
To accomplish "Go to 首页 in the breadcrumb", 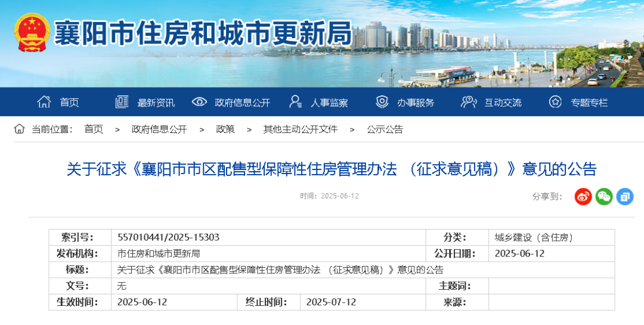I will (94, 129).
